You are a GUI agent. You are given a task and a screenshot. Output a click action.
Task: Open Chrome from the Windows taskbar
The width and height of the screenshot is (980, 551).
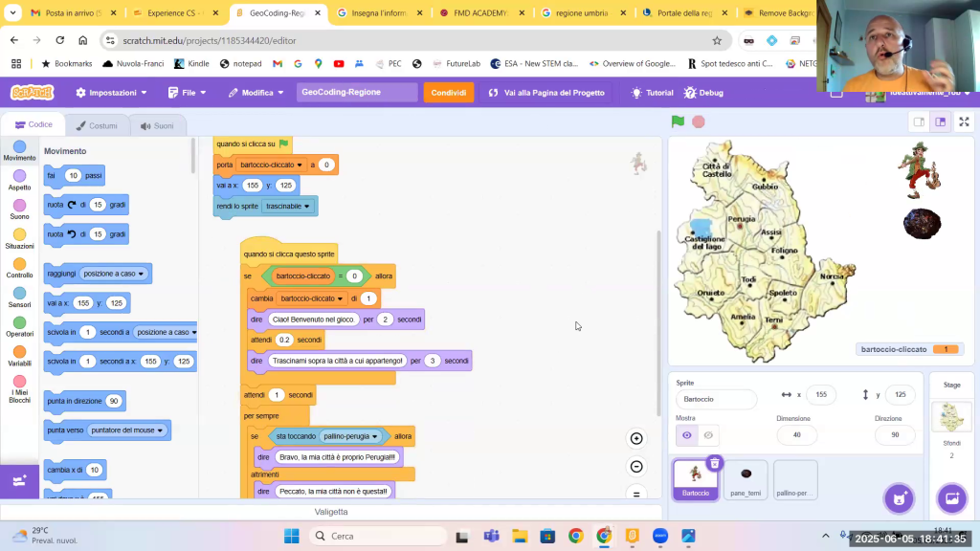pyautogui.click(x=575, y=536)
